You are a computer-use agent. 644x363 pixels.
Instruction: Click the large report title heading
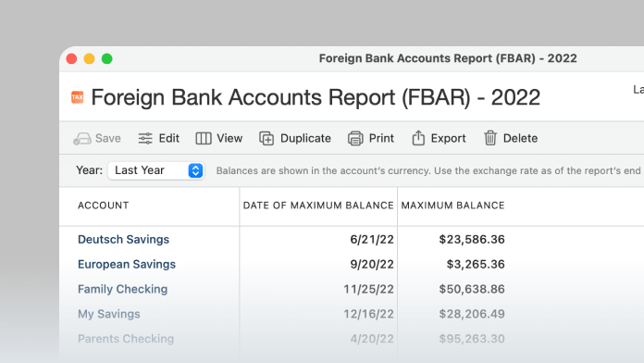tap(316, 97)
